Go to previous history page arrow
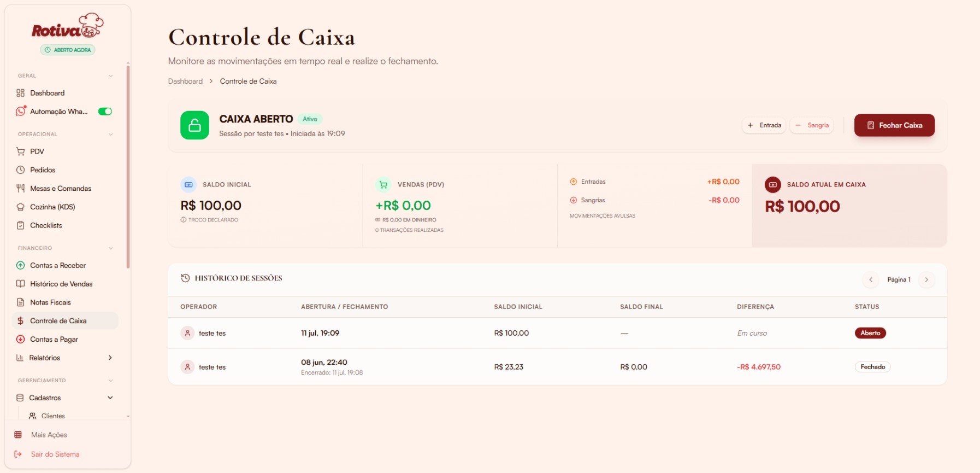Screen dimensions: 980x473 coord(871,280)
